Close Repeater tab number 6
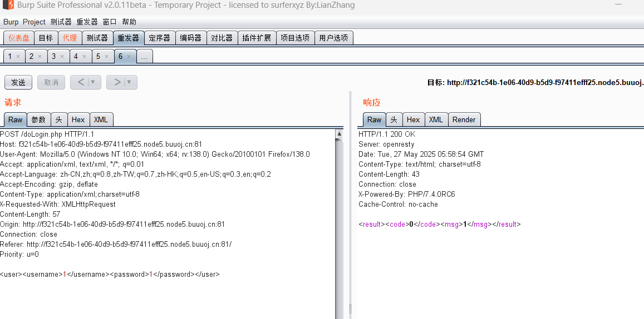 pyautogui.click(x=129, y=57)
